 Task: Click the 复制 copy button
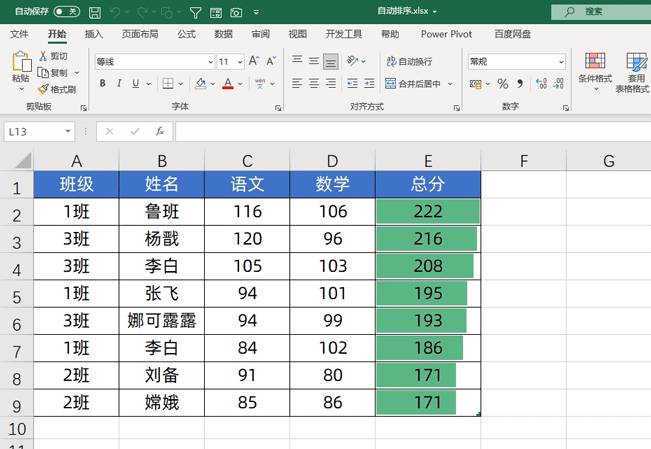coord(53,73)
